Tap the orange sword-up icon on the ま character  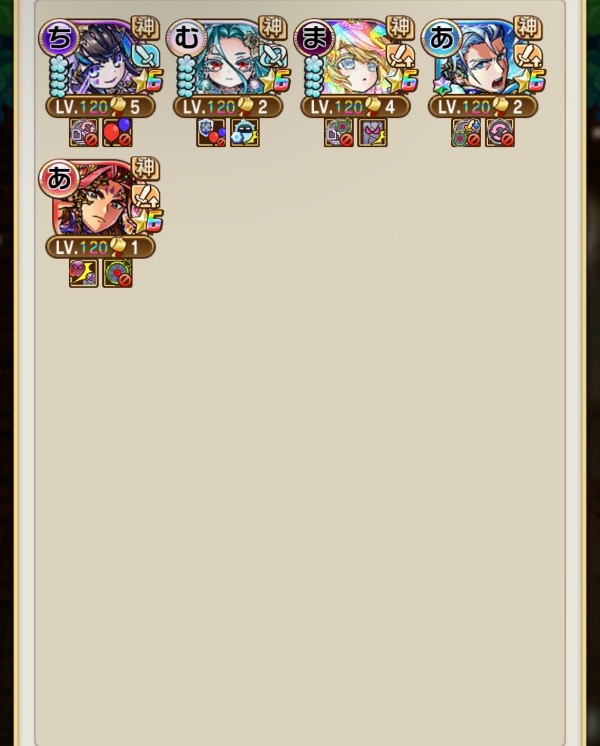[x=401, y=56]
